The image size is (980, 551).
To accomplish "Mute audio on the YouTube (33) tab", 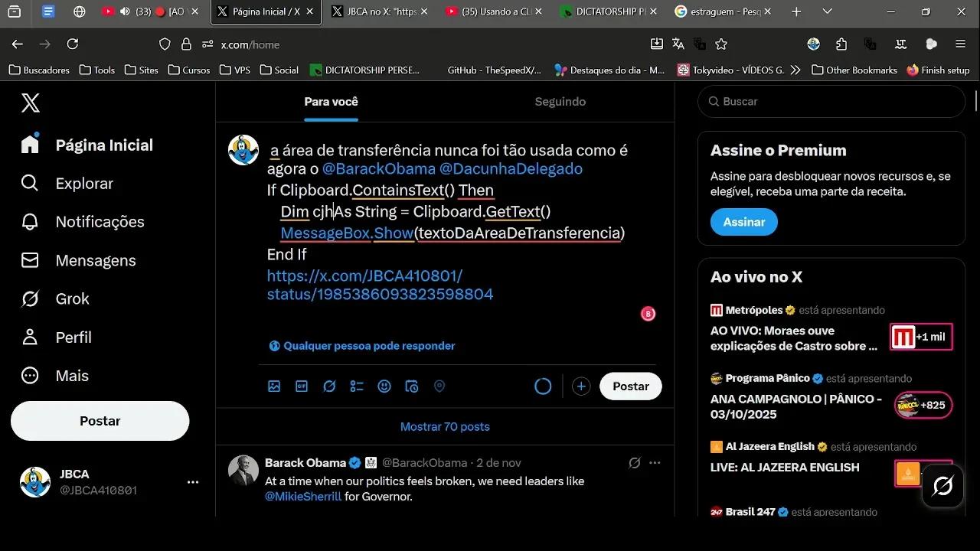I will click(x=125, y=12).
